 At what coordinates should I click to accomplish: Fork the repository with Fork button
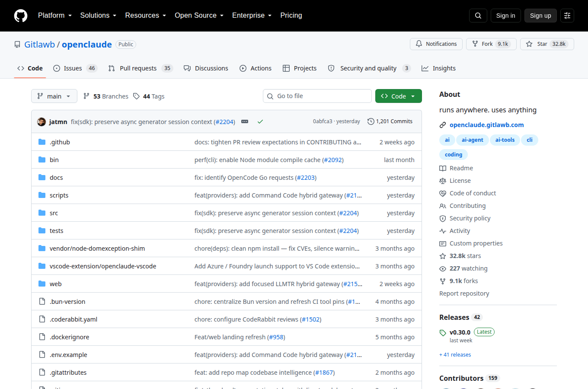491,44
